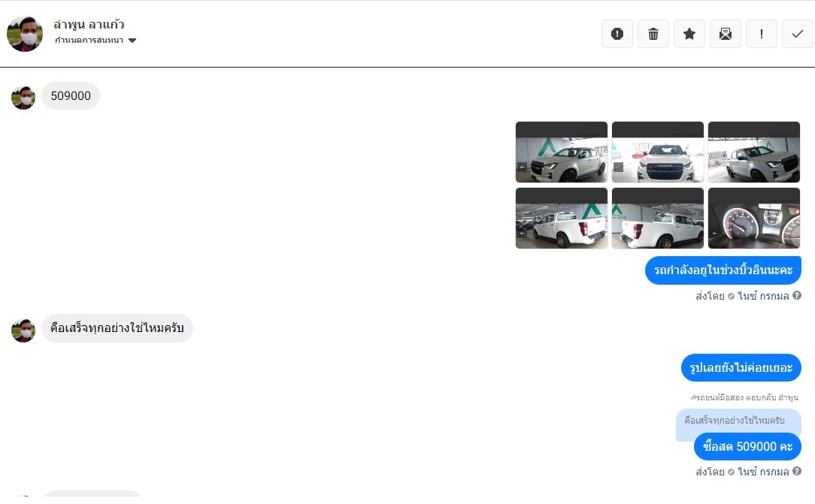Open front-right view photo of white pickup

(x=753, y=152)
